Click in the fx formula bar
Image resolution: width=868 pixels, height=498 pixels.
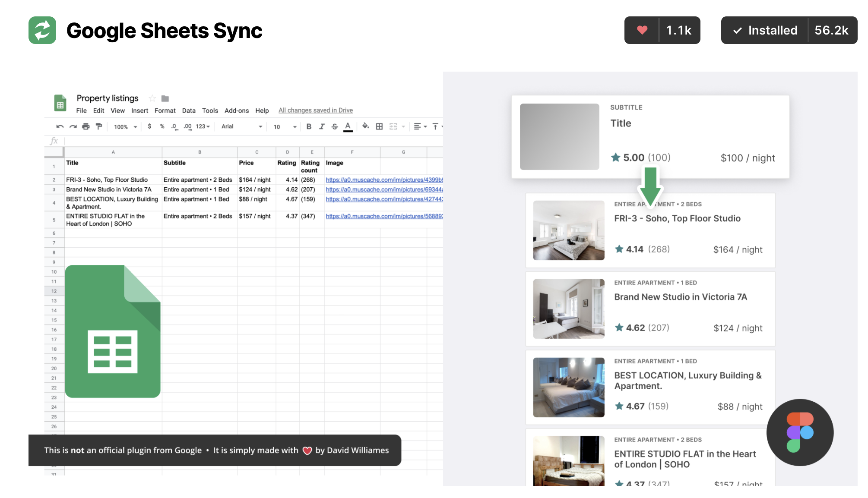[254, 141]
